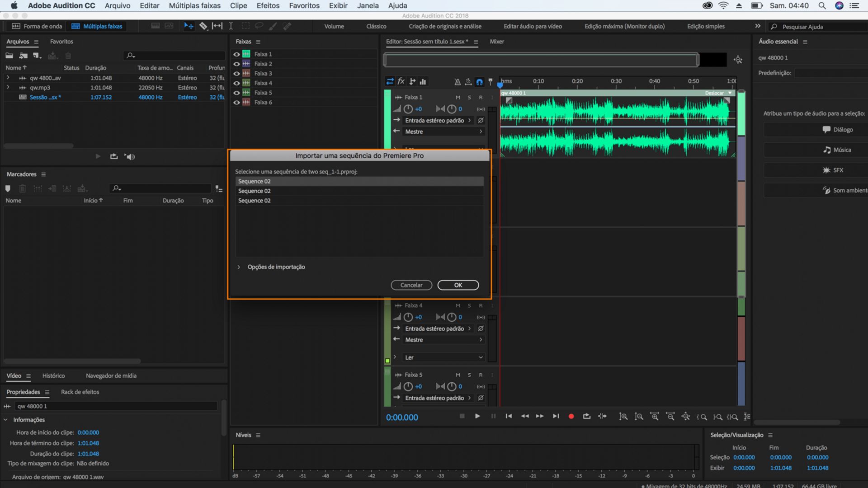Hide Faixa 2 using its eye icon
868x488 pixels.
click(x=236, y=64)
